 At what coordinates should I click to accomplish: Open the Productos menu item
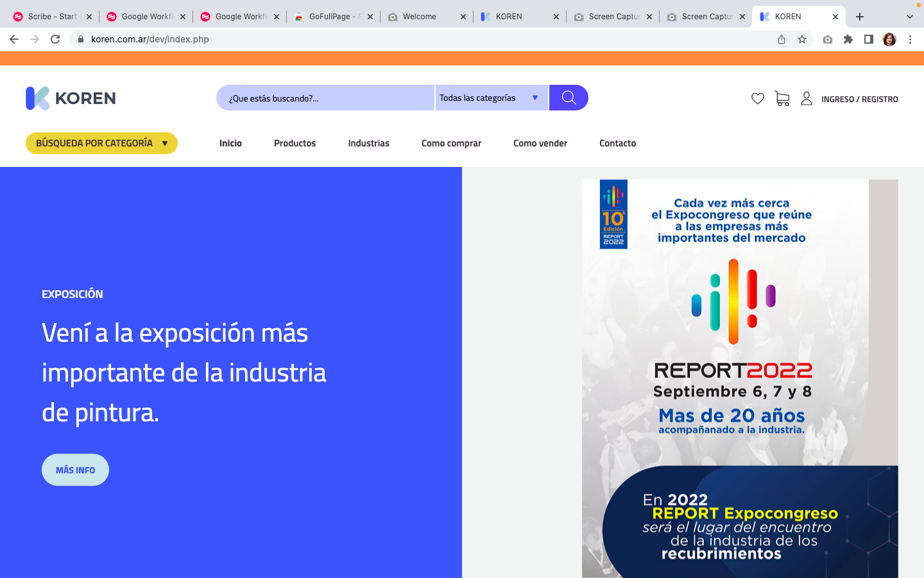[x=295, y=143]
